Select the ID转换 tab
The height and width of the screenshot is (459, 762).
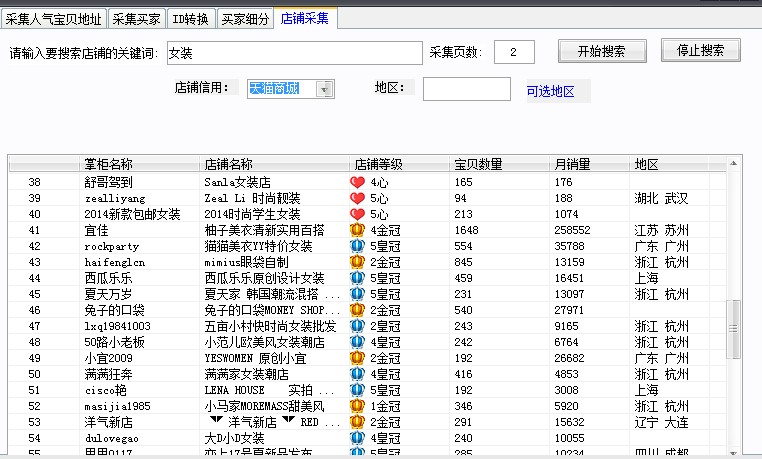(190, 18)
